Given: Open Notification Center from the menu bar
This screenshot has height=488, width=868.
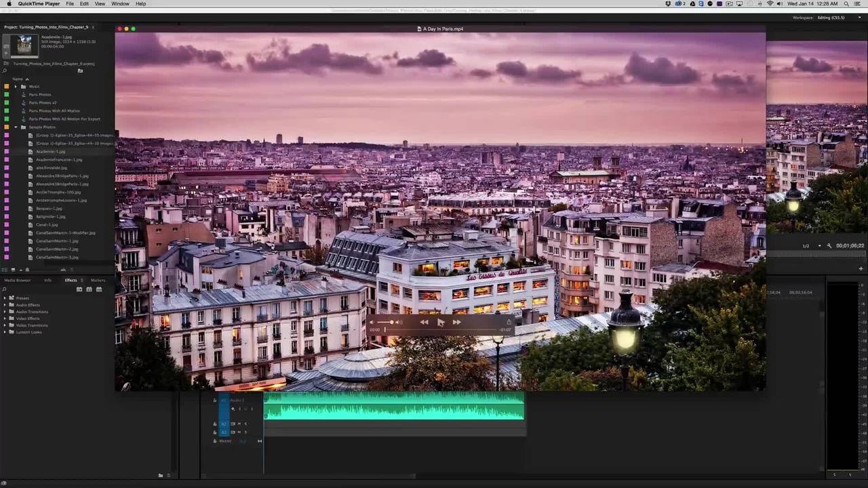Looking at the screenshot, I should pyautogui.click(x=859, y=4).
